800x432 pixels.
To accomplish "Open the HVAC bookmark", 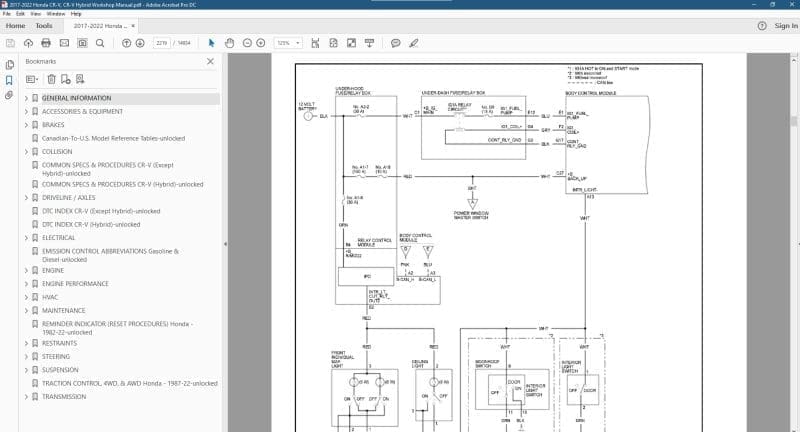I will point(50,297).
